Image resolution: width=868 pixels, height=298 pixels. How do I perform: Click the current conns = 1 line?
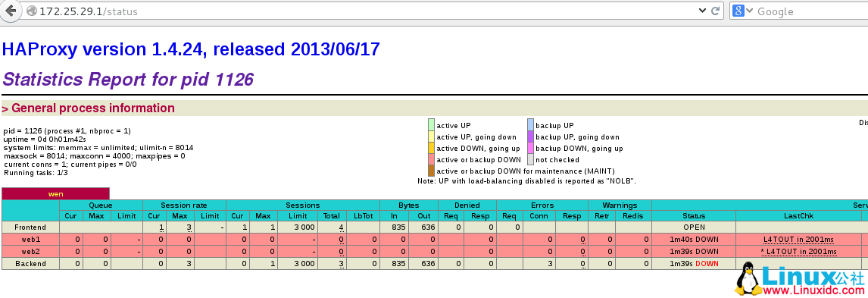[x=70, y=165]
